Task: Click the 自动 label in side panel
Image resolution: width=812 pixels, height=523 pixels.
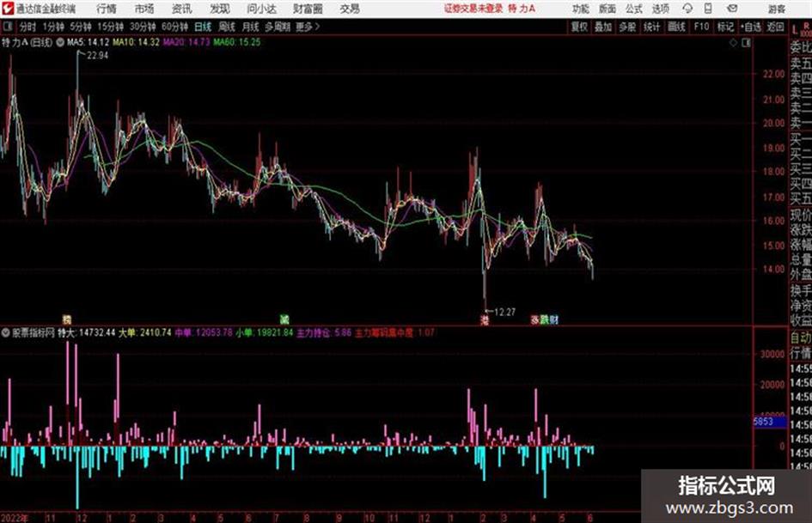Action: point(801,338)
